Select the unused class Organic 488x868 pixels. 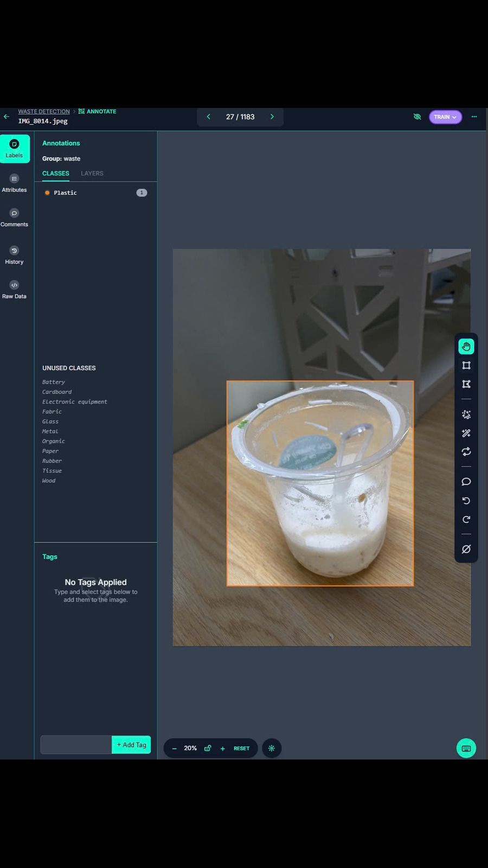pyautogui.click(x=54, y=441)
